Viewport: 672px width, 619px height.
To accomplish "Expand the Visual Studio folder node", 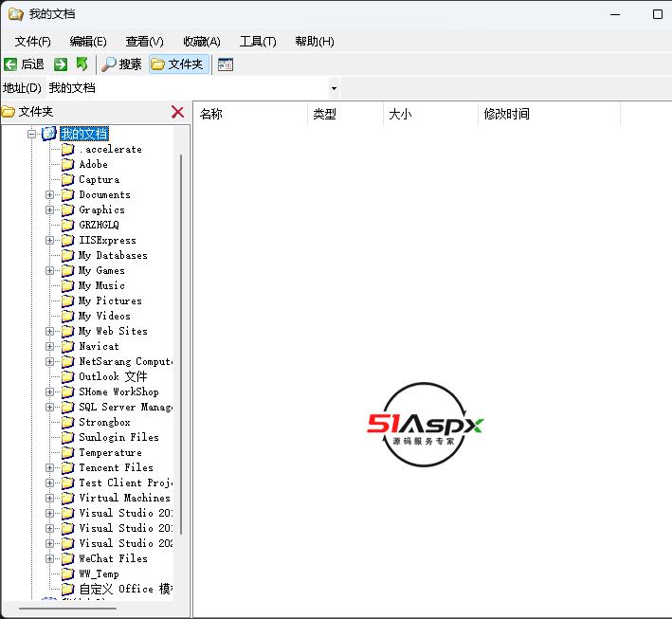I will coord(50,513).
